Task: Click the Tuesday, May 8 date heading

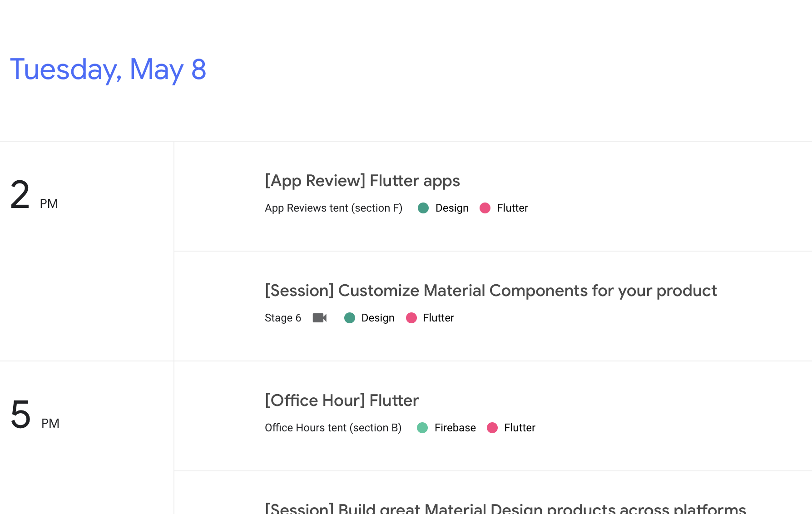Action: coord(108,69)
